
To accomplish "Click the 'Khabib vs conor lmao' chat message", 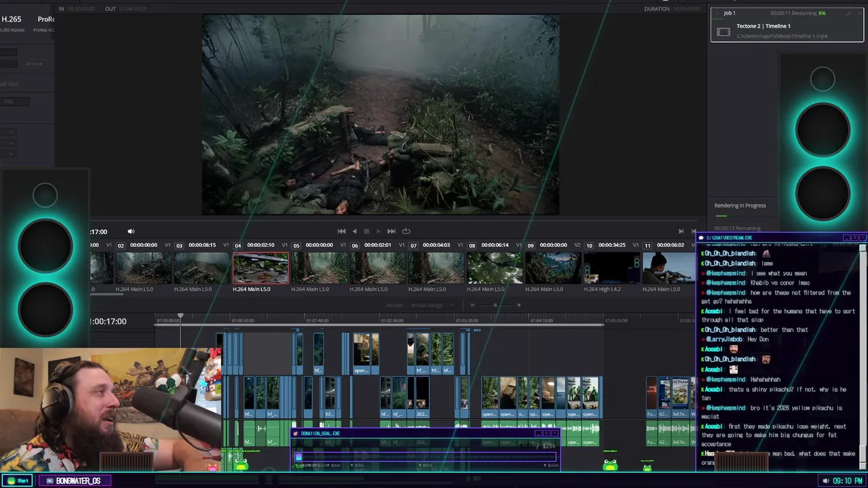I will [x=779, y=283].
